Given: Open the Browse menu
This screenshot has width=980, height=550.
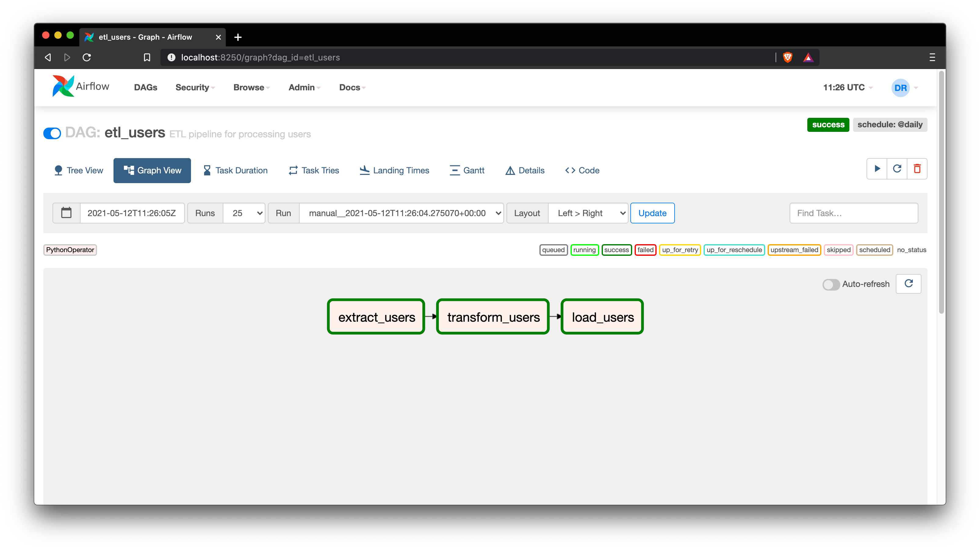Looking at the screenshot, I should tap(251, 88).
